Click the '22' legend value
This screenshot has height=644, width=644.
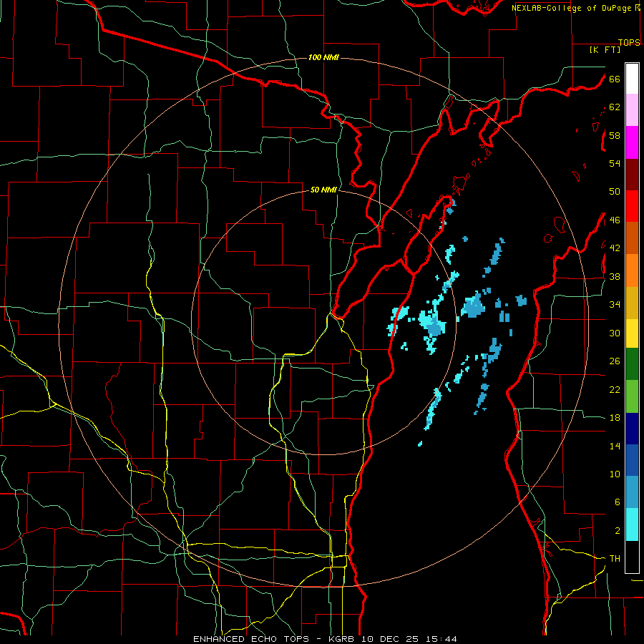click(x=615, y=389)
